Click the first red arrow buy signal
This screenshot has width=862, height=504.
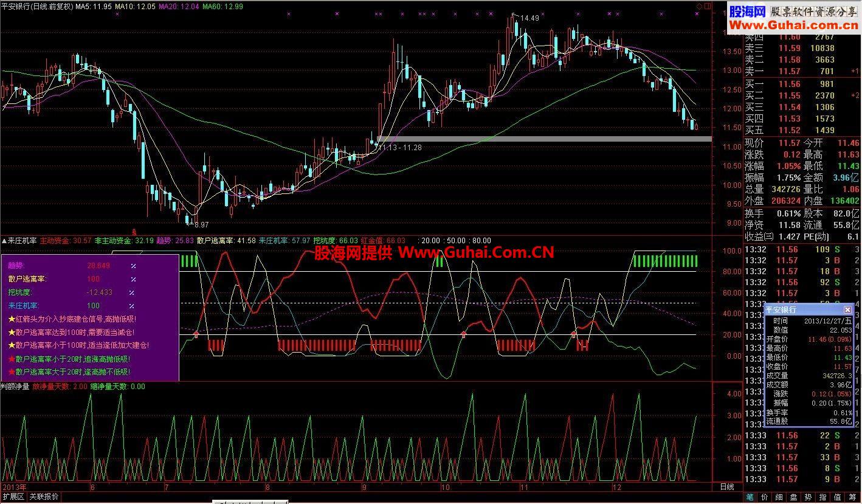click(196, 333)
